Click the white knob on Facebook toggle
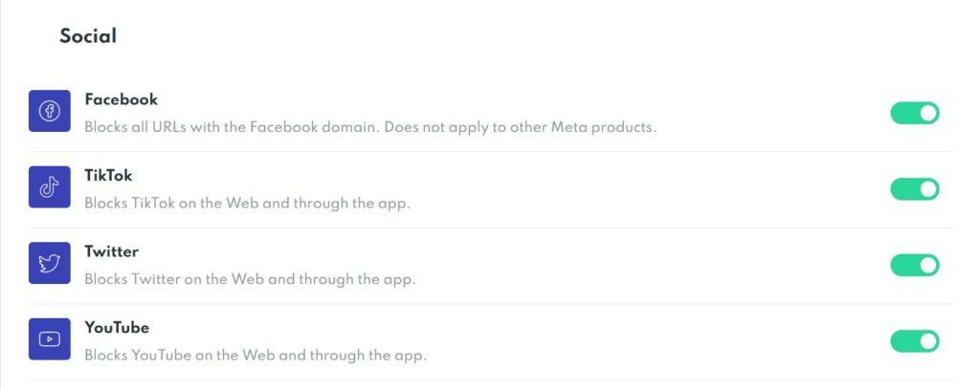 point(928,113)
